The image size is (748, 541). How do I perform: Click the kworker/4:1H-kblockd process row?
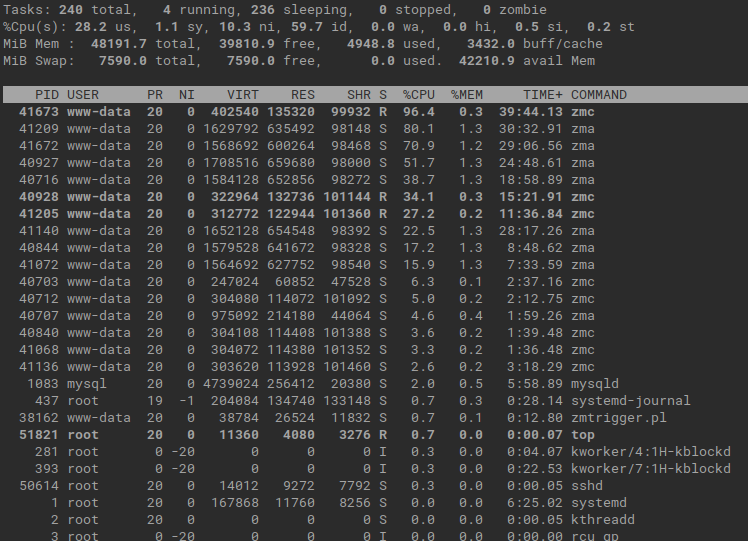coord(374,452)
